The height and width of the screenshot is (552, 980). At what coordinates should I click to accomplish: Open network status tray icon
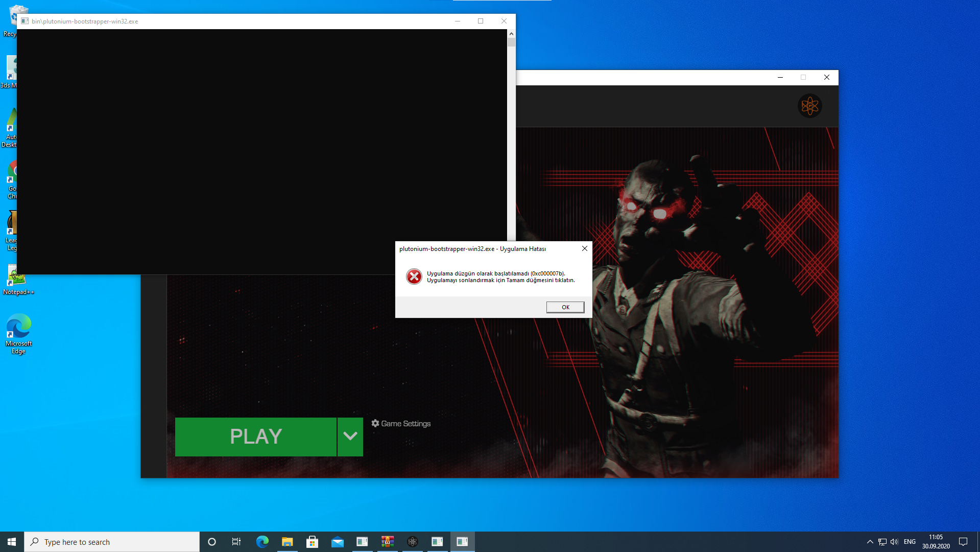tap(882, 542)
